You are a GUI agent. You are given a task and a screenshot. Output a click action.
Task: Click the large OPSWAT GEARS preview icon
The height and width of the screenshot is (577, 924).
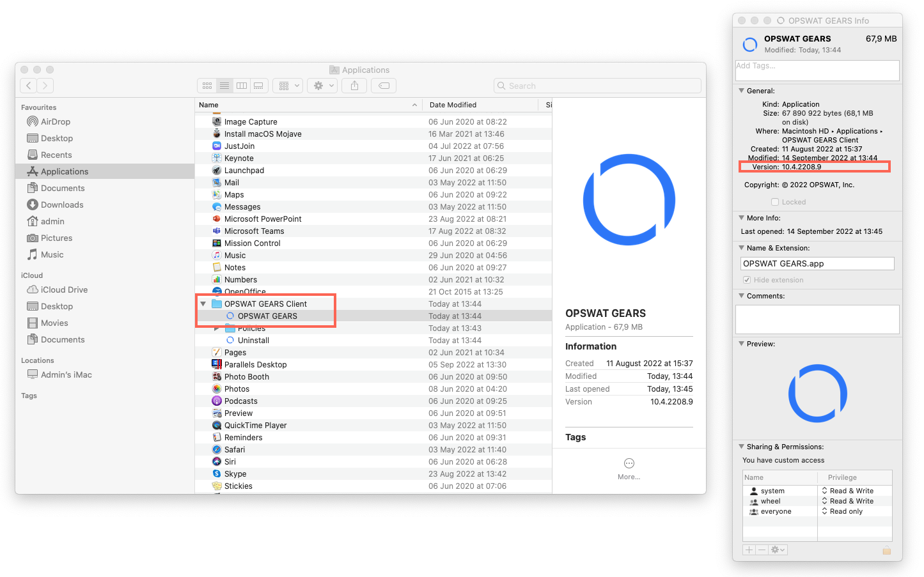tap(629, 199)
